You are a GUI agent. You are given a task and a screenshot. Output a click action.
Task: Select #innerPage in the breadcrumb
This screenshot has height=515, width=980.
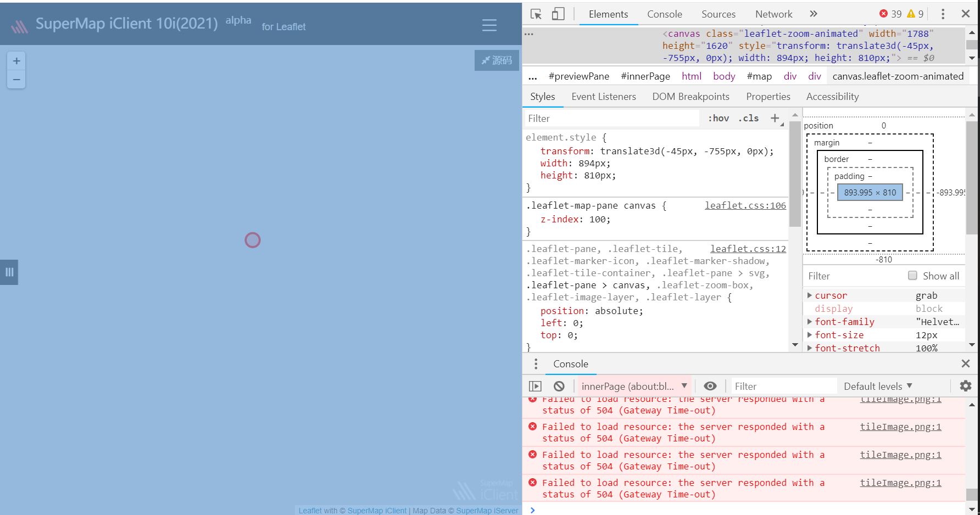(645, 76)
